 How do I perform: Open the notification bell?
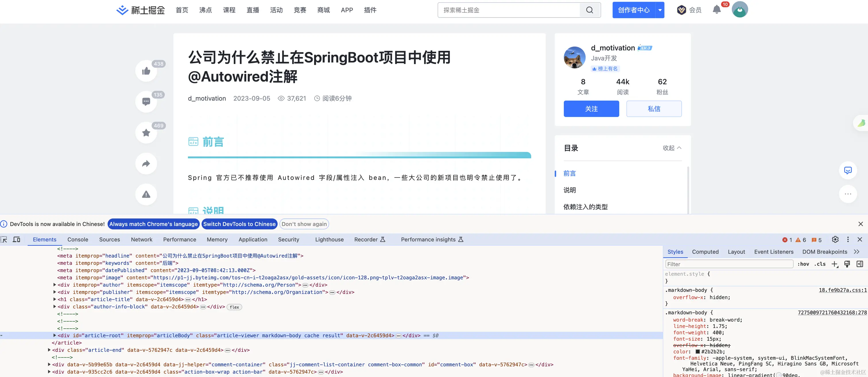coord(717,10)
